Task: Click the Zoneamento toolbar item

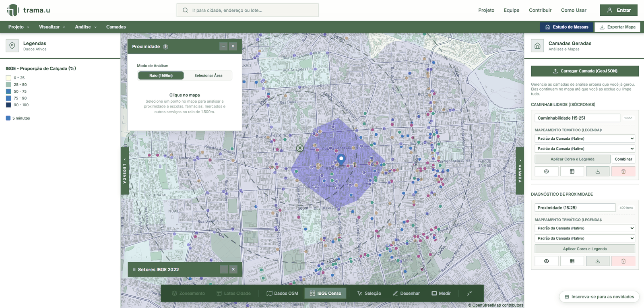Action: coord(188,294)
